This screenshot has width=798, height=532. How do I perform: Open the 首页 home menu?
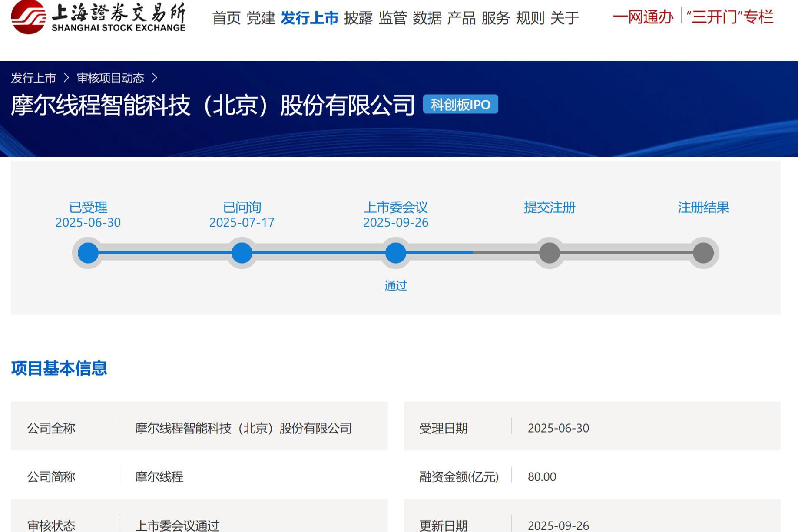(x=226, y=18)
